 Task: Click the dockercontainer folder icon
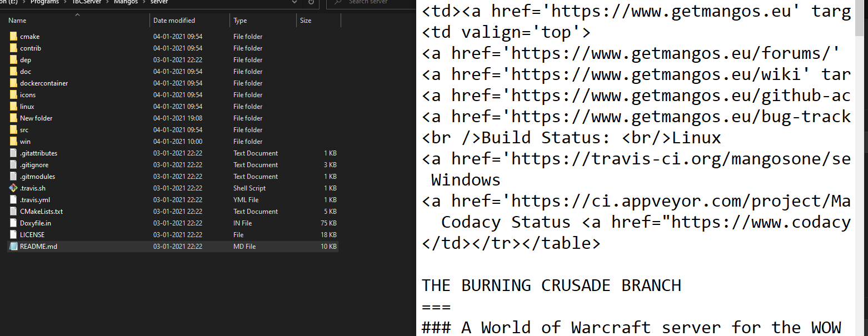tap(13, 83)
